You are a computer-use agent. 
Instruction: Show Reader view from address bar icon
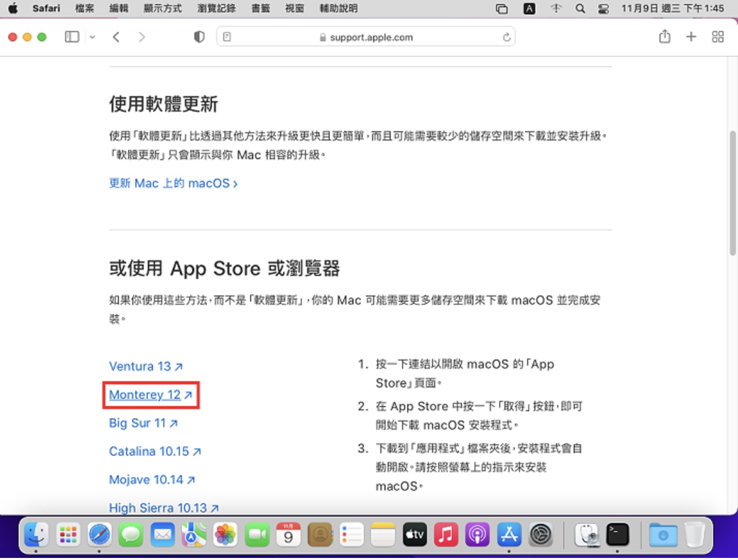[227, 37]
